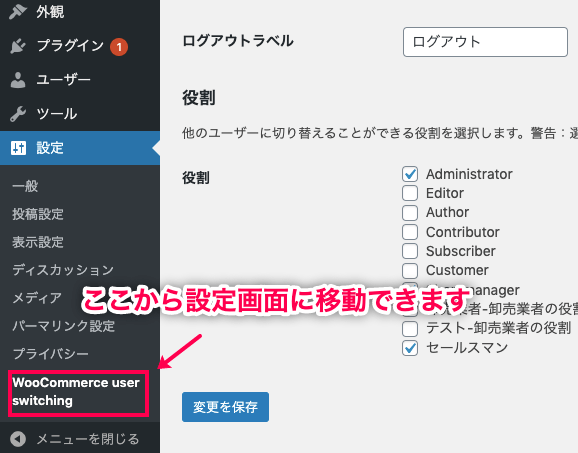Uncheck the セールスマン role checkbox
Screen dimensions: 578x453
pyautogui.click(x=410, y=348)
